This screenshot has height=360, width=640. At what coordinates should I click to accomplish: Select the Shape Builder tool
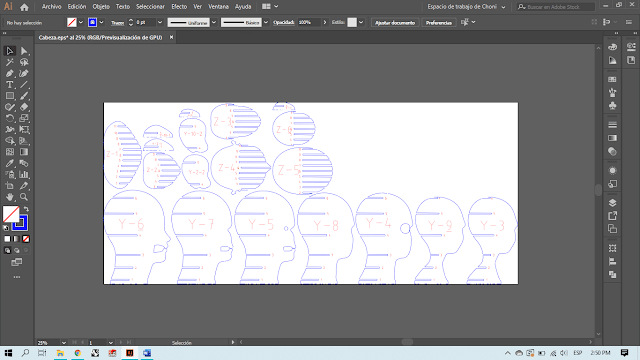click(x=10, y=141)
